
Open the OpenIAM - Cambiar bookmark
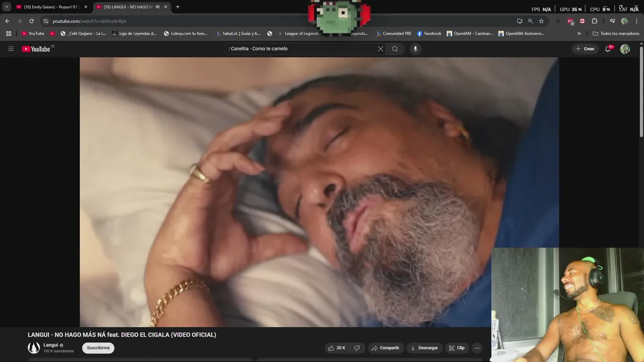pyautogui.click(x=470, y=34)
